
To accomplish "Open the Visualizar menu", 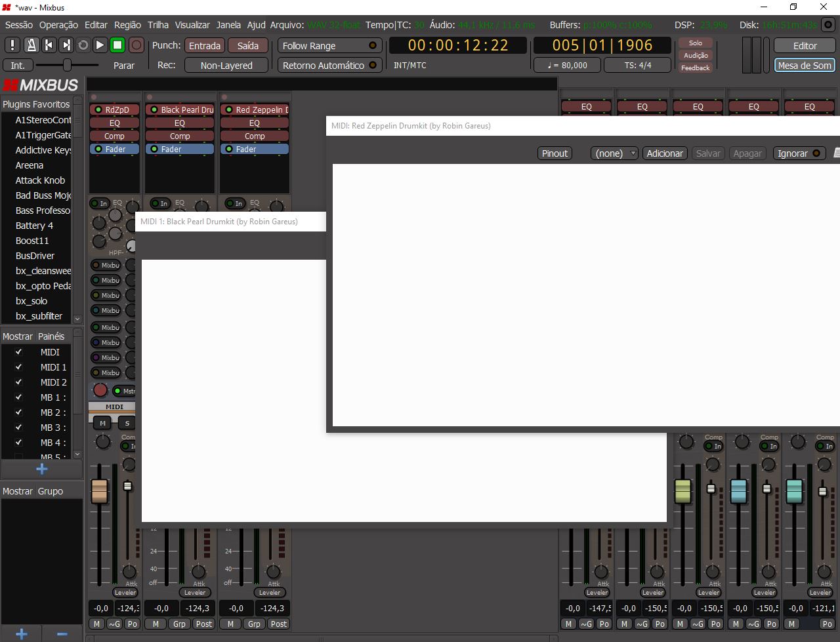I will point(192,25).
